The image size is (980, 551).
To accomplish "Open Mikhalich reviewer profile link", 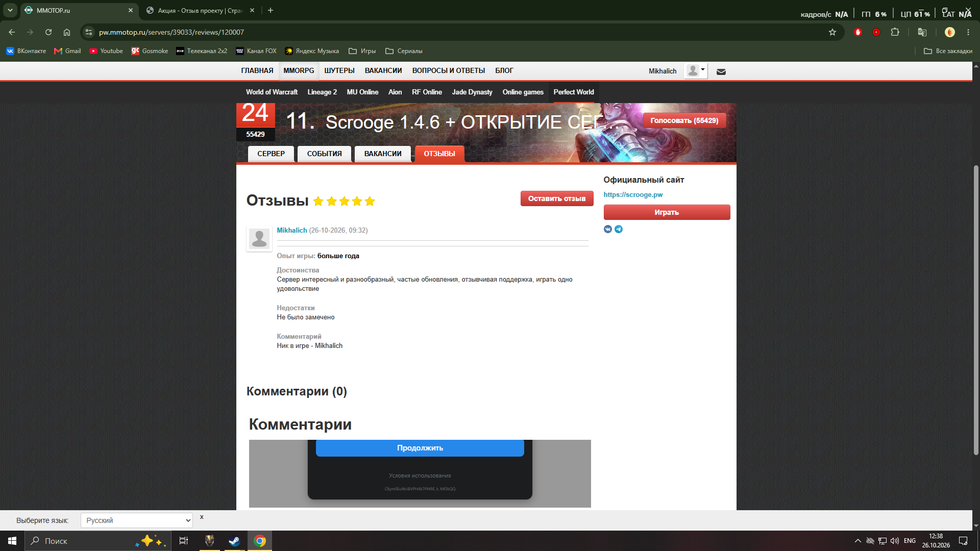I will coord(292,231).
